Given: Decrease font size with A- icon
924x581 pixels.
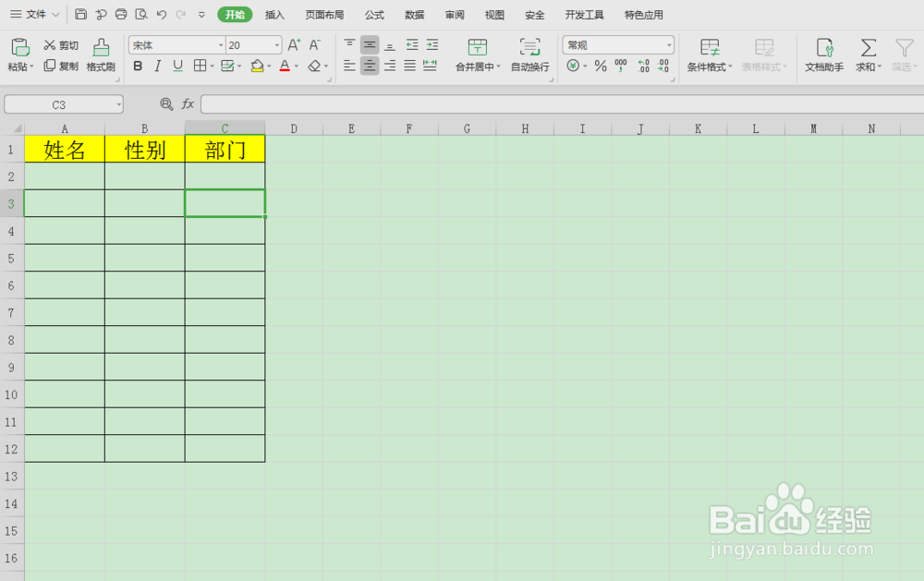Looking at the screenshot, I should point(315,44).
